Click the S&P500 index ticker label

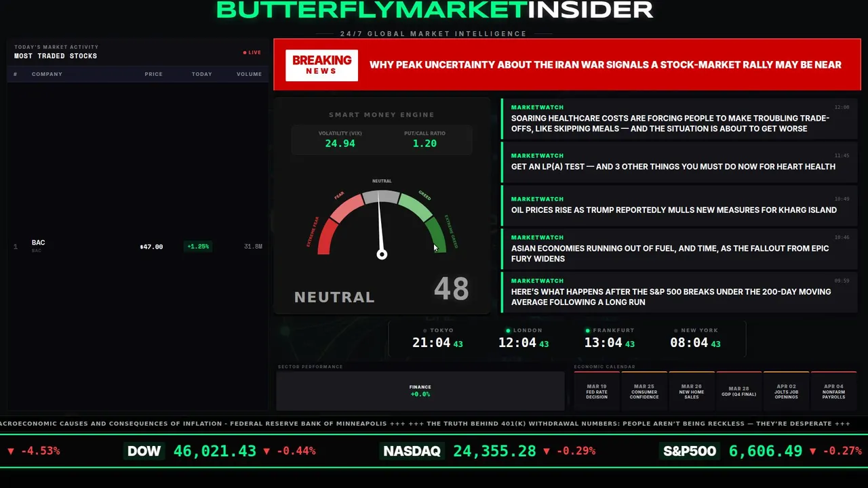(x=688, y=451)
